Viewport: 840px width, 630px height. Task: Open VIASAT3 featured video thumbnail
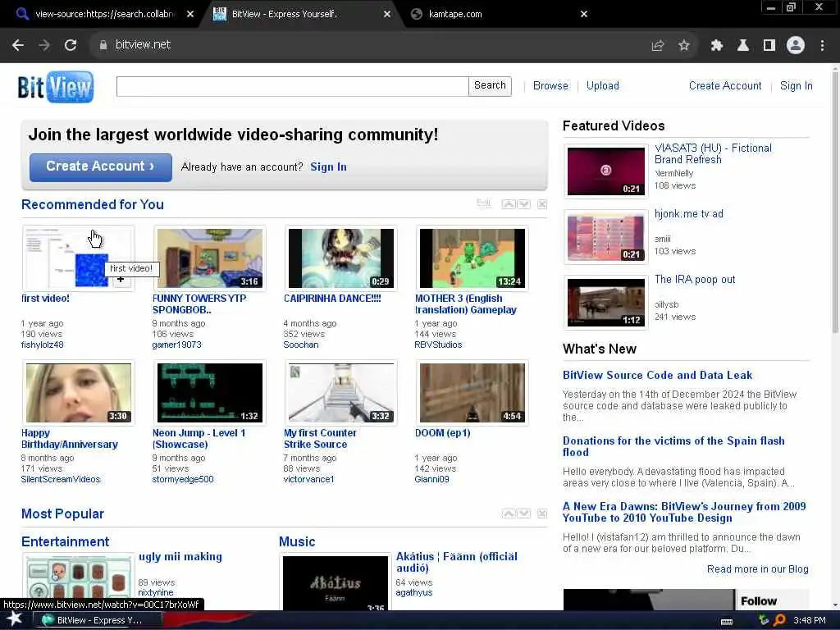606,171
